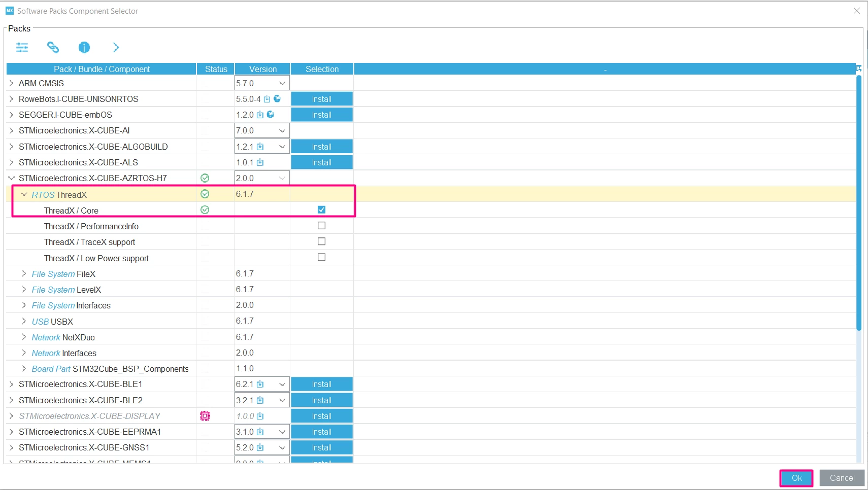Image resolution: width=868 pixels, height=490 pixels.
Task: Install the SEGGER.I-CUBE-embOS pack
Action: coord(322,115)
